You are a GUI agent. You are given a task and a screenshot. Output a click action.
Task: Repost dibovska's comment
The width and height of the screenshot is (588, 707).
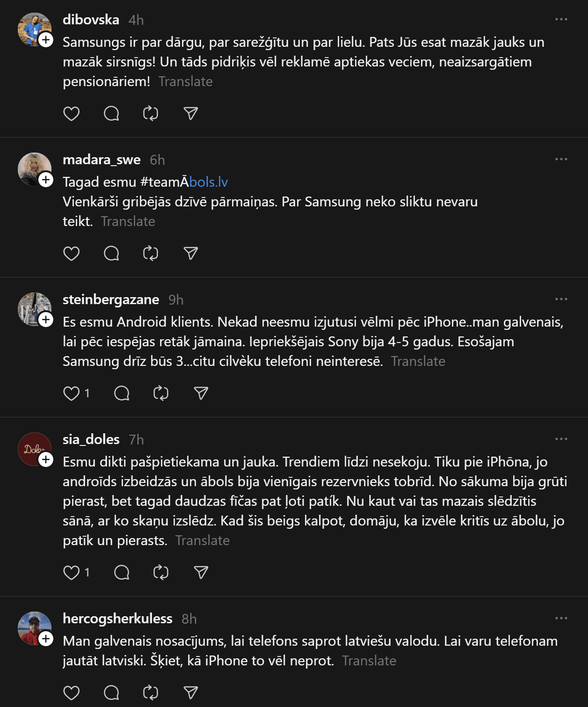coord(151,114)
